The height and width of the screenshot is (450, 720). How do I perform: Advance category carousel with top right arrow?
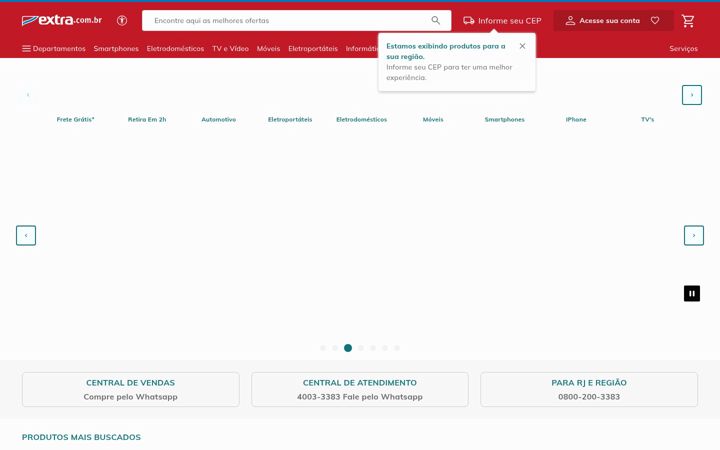point(692,95)
